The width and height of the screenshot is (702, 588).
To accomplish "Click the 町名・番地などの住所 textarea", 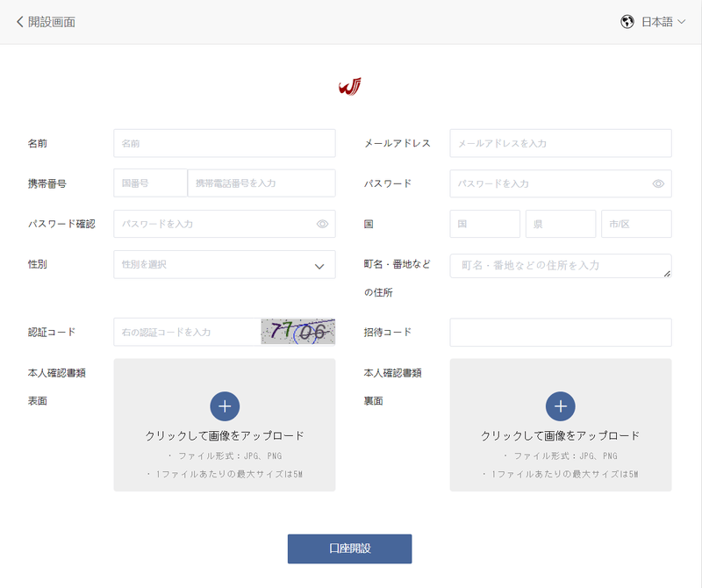I will 561,266.
